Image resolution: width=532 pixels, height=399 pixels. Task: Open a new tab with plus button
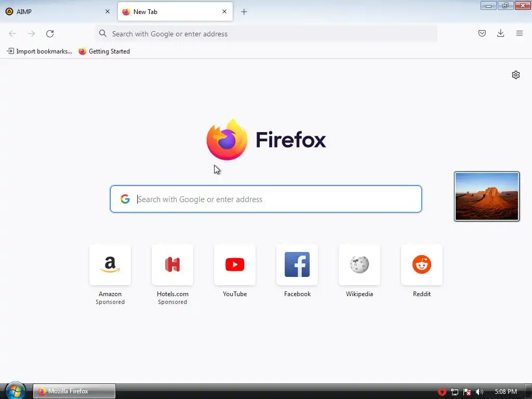point(244,12)
